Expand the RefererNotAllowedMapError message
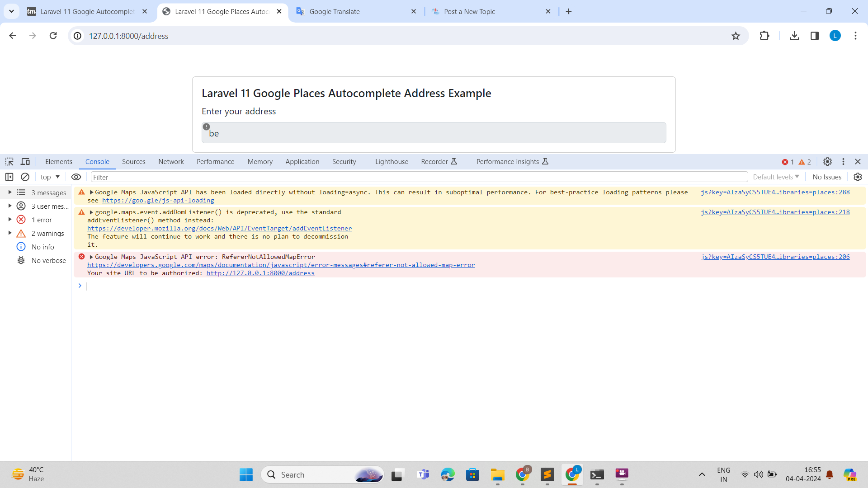 [91, 257]
